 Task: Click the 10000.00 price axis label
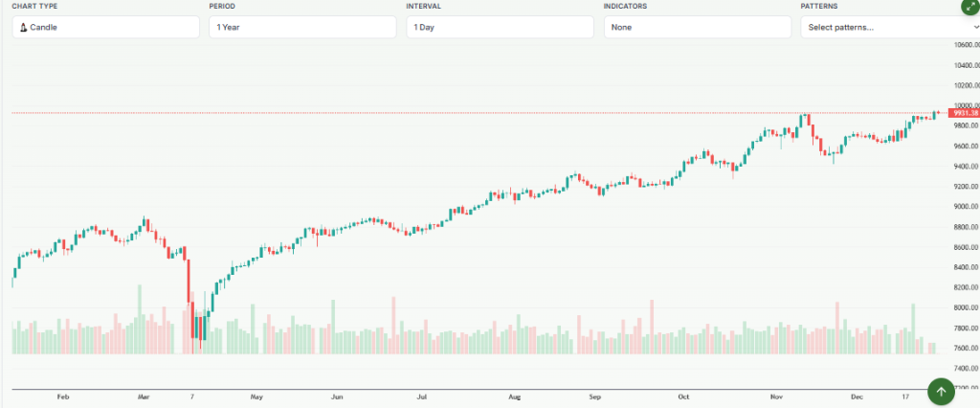pyautogui.click(x=964, y=105)
